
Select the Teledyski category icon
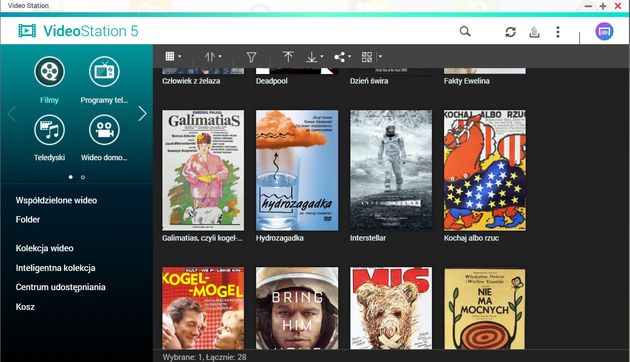click(49, 130)
